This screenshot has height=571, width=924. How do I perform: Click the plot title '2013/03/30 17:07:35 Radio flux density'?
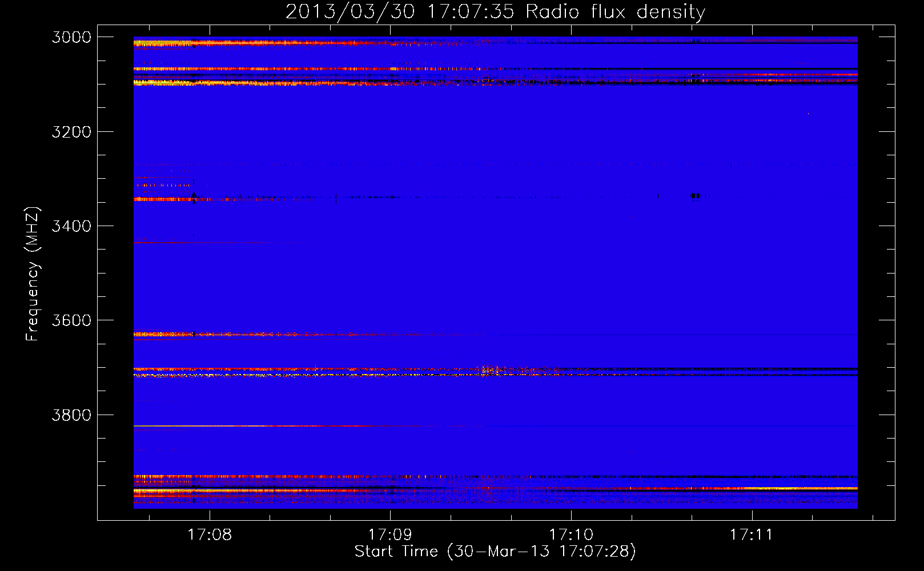pyautogui.click(x=495, y=12)
